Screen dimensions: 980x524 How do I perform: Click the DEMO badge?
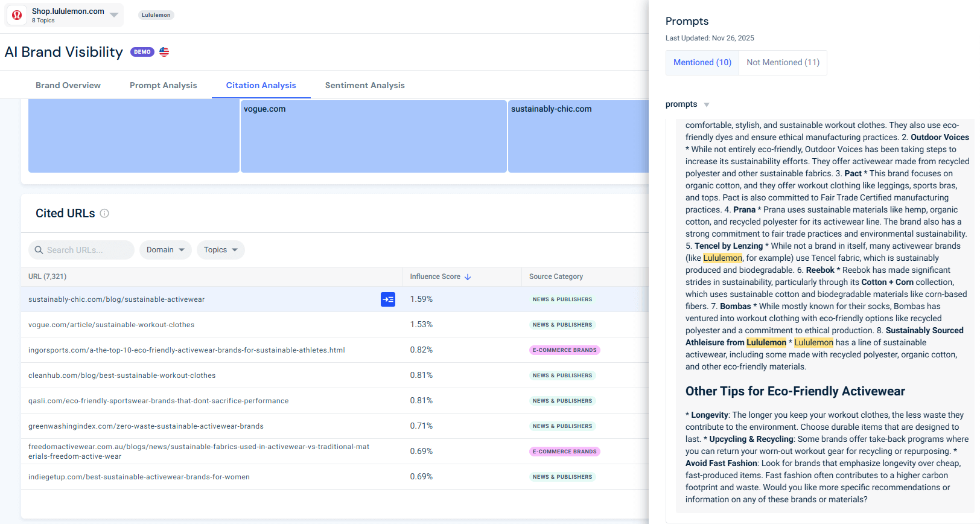142,52
